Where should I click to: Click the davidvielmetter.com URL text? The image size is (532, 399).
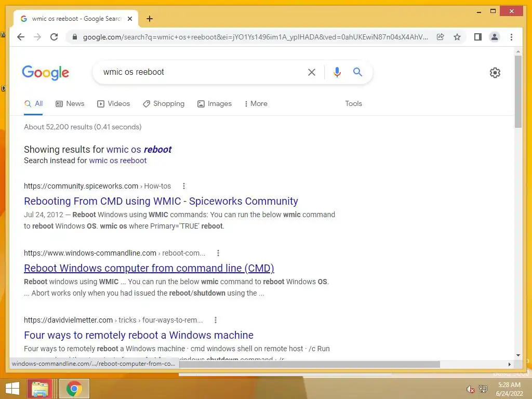click(68, 320)
